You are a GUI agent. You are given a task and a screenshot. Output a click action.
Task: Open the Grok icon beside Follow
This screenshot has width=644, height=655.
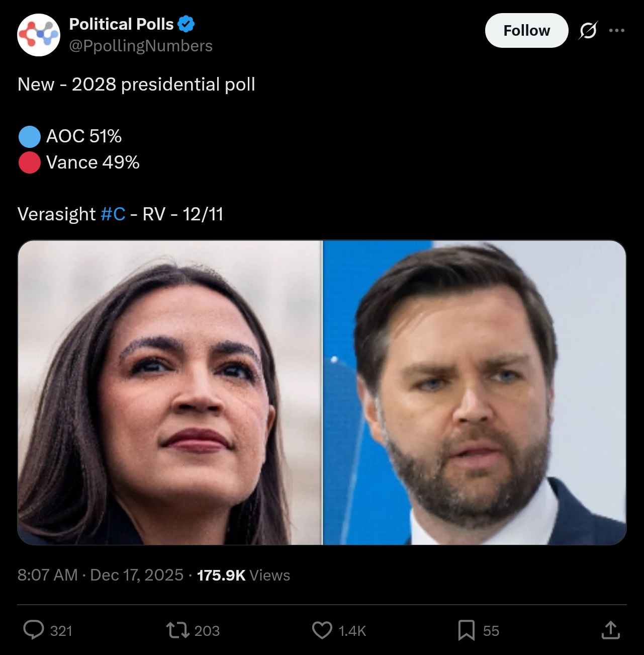tap(588, 31)
